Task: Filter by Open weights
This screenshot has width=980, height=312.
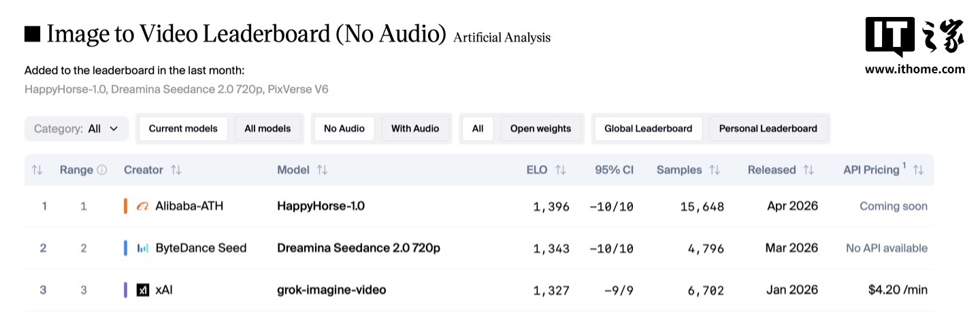Action: pyautogui.click(x=542, y=128)
